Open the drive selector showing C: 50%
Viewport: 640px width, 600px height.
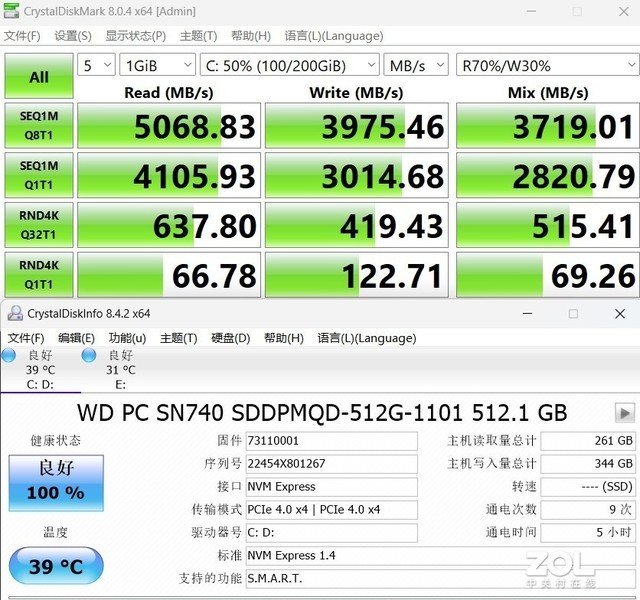(x=289, y=65)
